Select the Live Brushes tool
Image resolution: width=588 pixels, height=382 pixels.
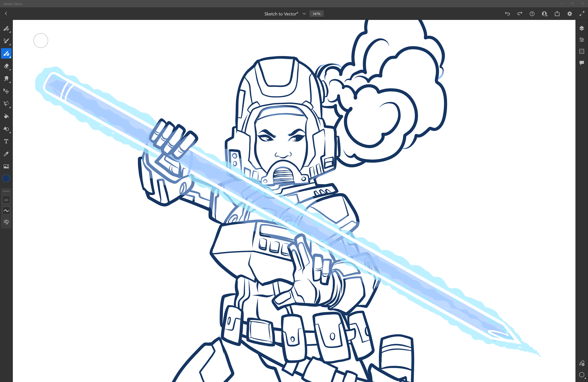(6, 41)
